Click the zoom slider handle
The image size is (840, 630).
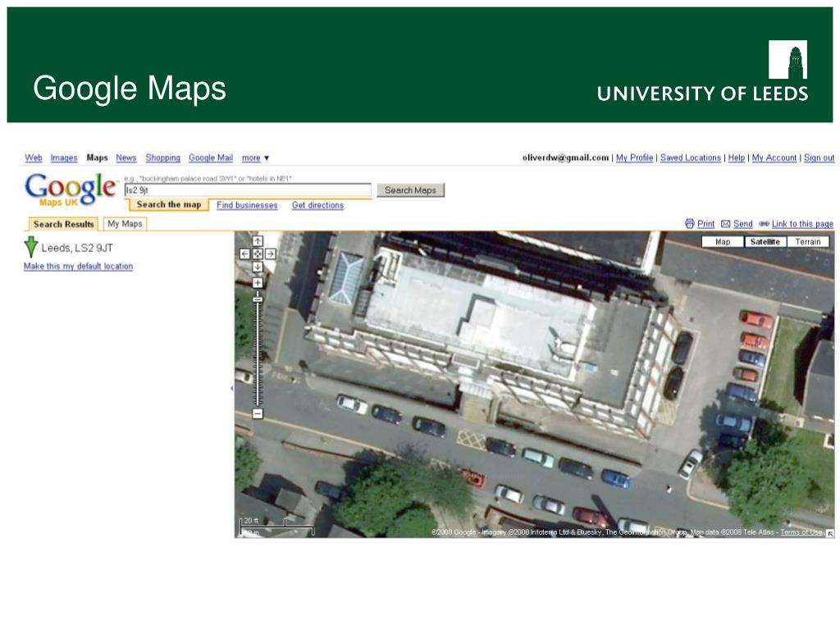tap(258, 299)
